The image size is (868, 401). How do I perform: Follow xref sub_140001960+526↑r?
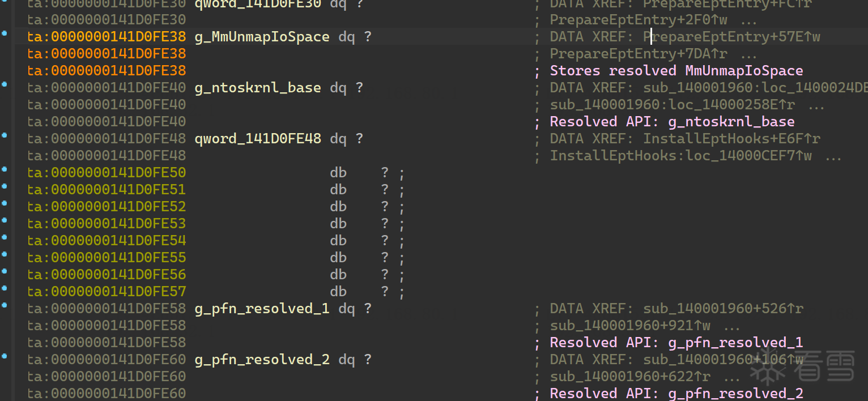pos(724,309)
